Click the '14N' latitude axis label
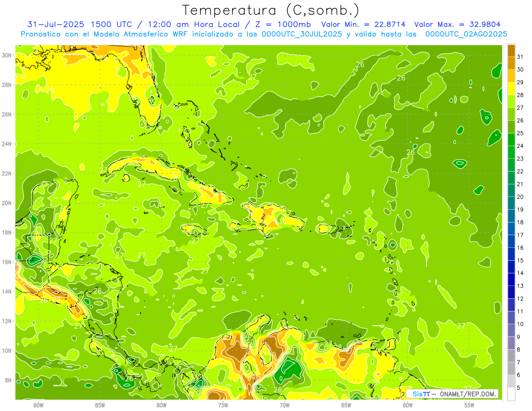 click(7, 291)
